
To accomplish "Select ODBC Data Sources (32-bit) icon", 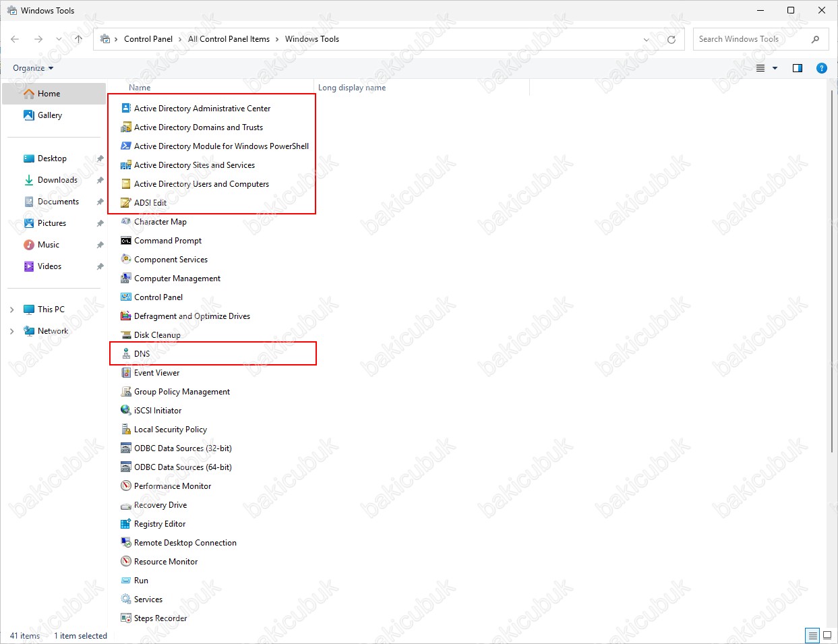I will coord(126,448).
